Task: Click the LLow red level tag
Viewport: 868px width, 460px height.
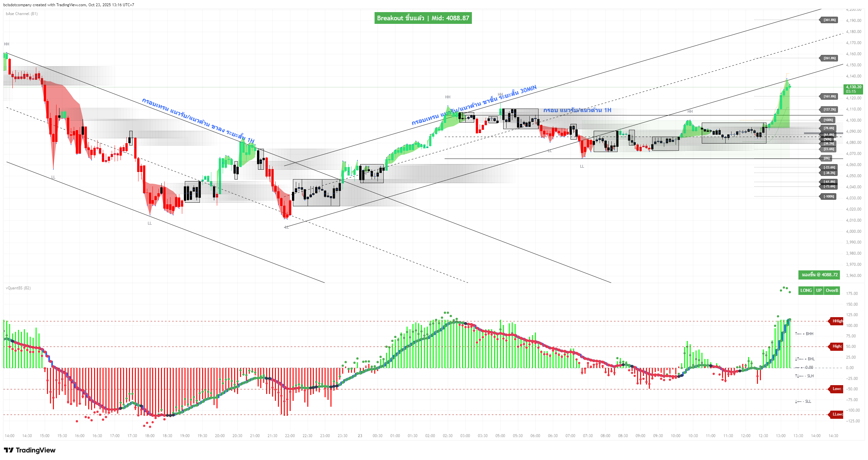Action: point(837,414)
